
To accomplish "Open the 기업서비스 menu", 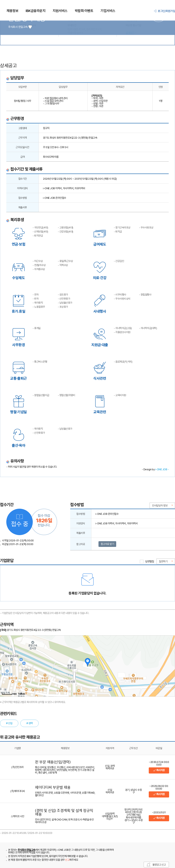I will click(x=108, y=11).
